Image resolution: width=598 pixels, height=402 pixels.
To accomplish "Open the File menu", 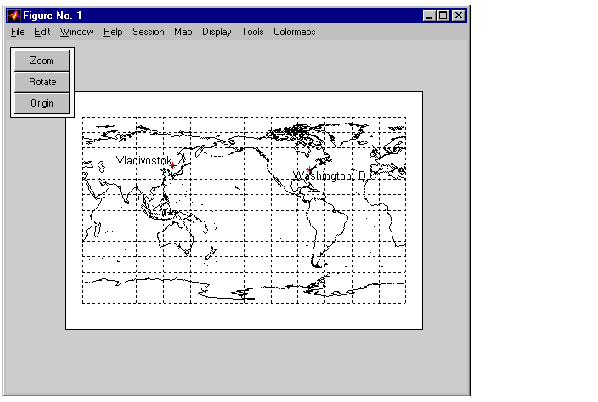I will coord(18,32).
